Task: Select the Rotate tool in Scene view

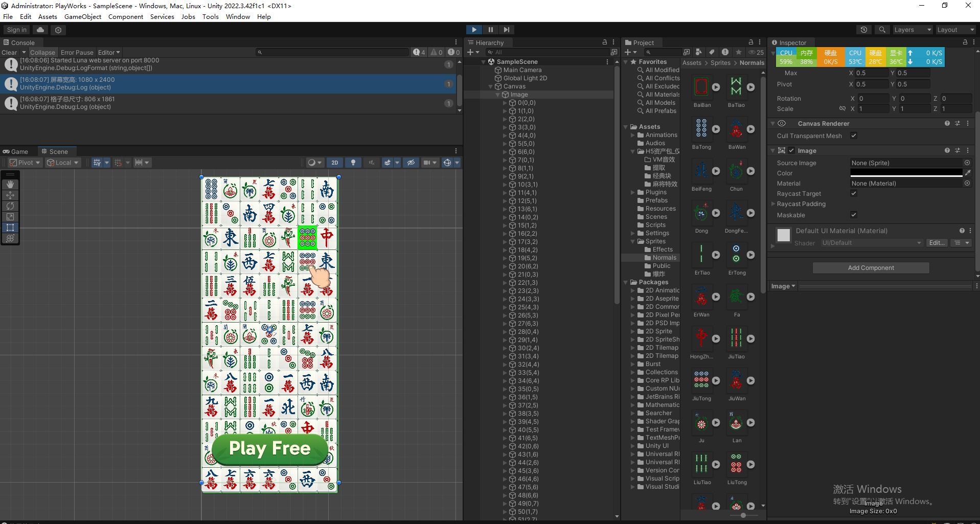Action: tap(10, 206)
